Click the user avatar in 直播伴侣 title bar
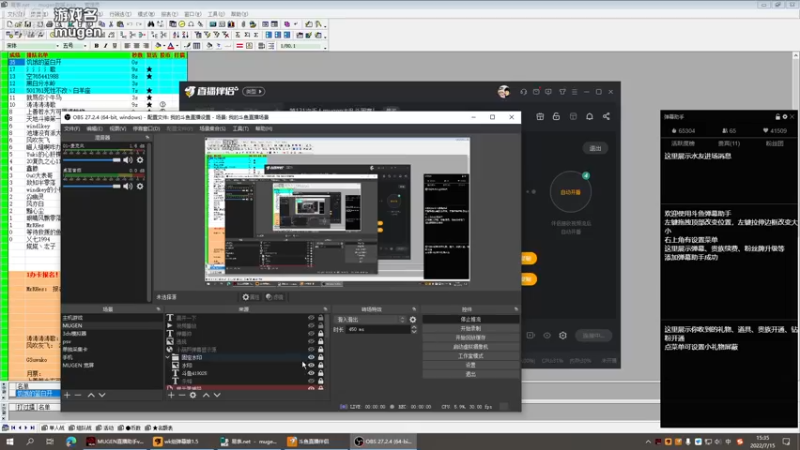Screen dimensions: 800x450 click(x=504, y=91)
